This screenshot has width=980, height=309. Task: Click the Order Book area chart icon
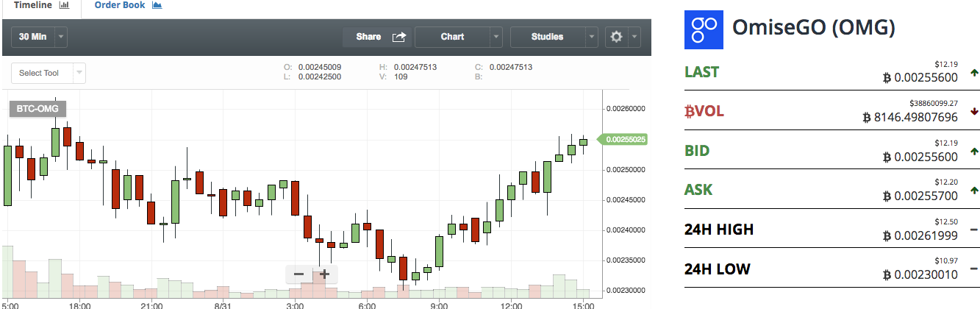[x=157, y=4]
